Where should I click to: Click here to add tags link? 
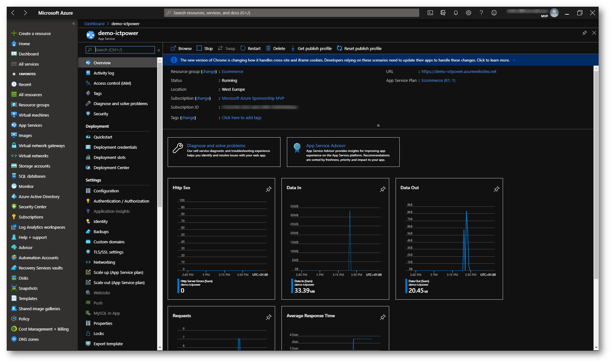tap(241, 118)
